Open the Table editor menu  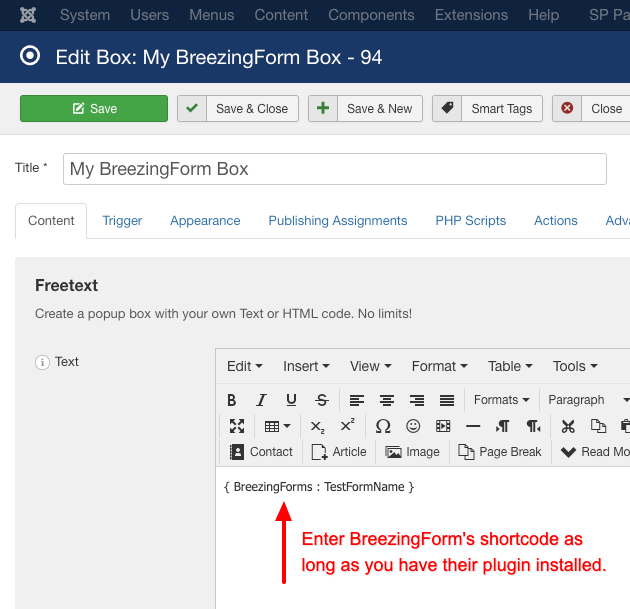[510, 366]
